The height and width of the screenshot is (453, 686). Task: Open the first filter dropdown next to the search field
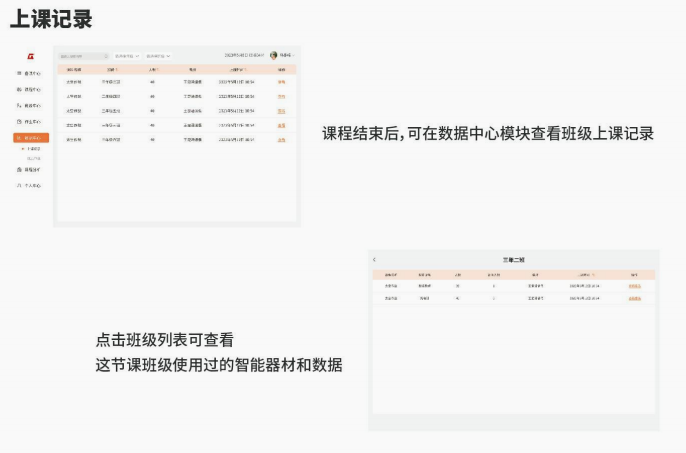tap(127, 56)
